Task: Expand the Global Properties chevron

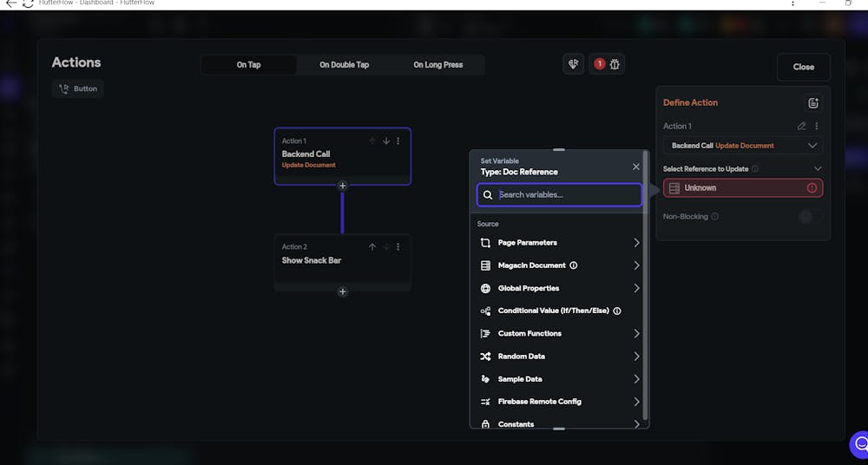Action: coord(636,288)
